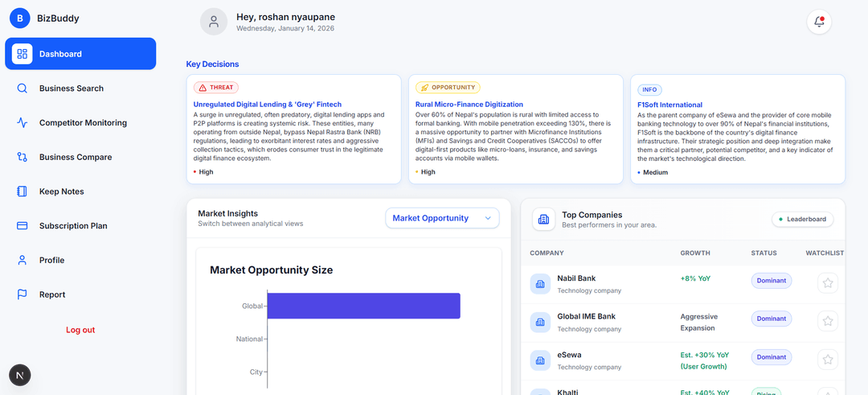Click the notification bell icon
Viewport: 868px width, 395px height.
point(819,22)
